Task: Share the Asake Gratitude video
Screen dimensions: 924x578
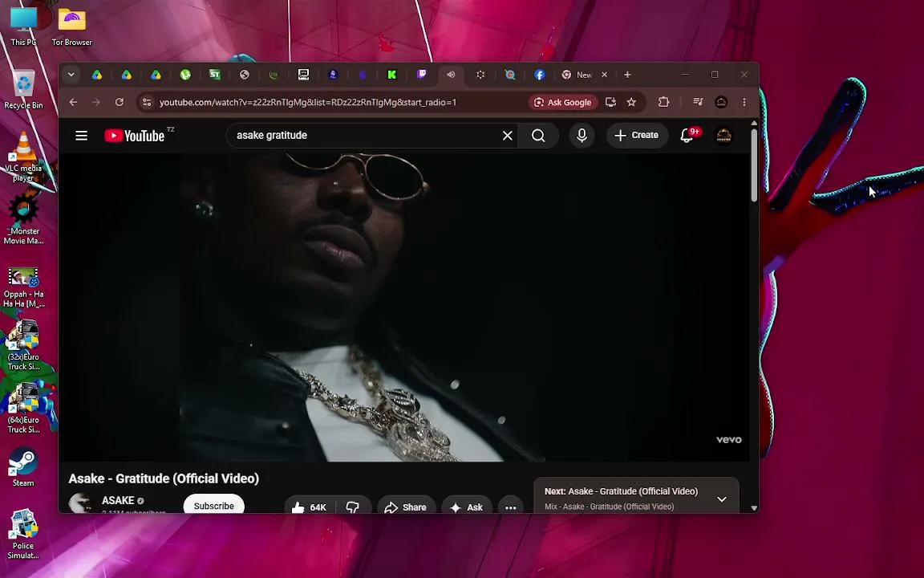Action: click(x=405, y=507)
